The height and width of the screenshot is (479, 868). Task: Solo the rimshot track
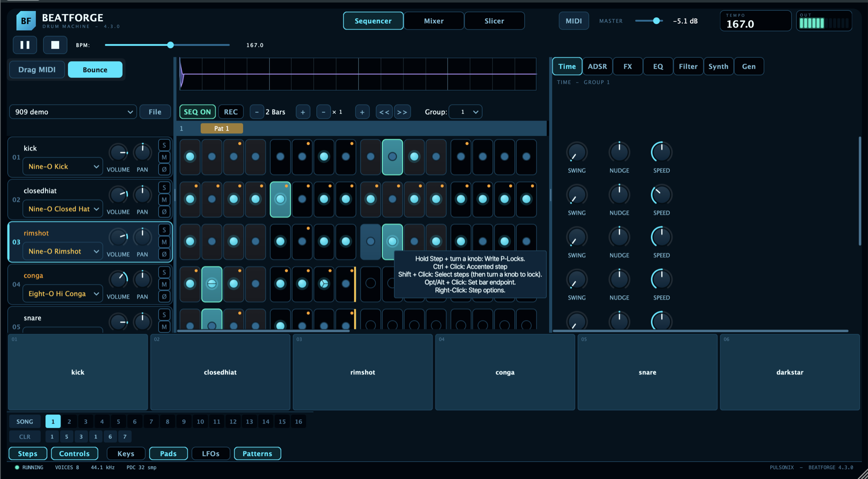coord(164,230)
